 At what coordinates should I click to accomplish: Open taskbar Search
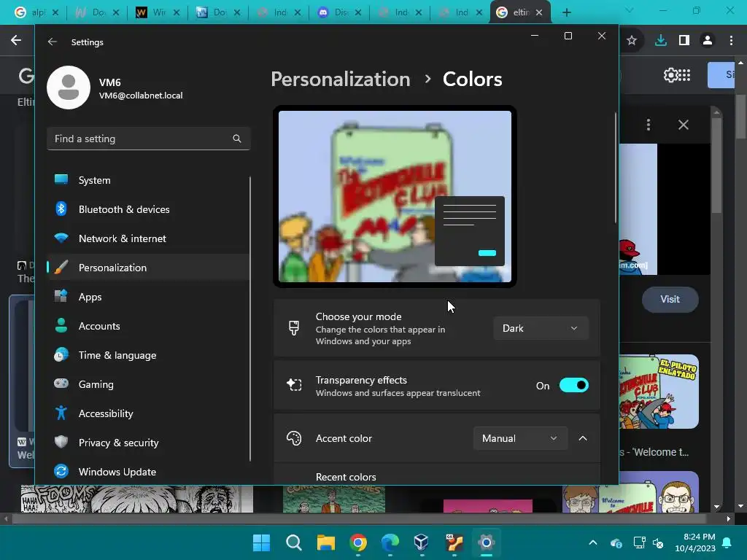pos(293,542)
